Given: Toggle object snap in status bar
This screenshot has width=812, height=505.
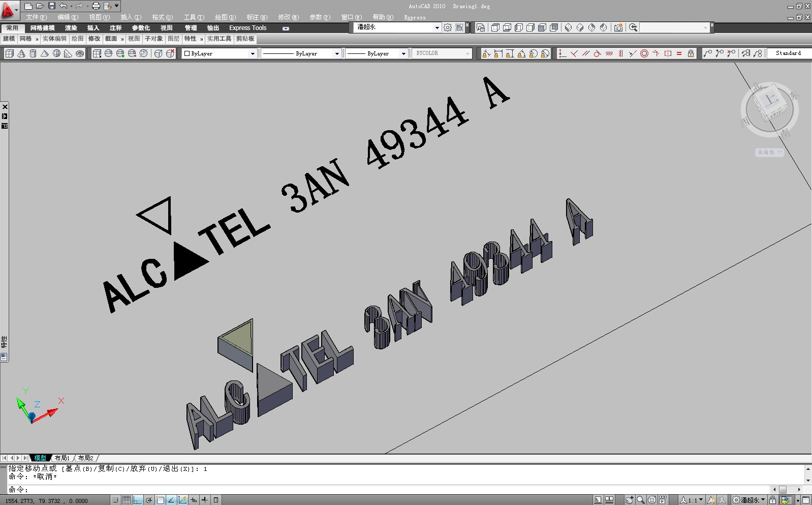Looking at the screenshot, I should click(x=160, y=500).
